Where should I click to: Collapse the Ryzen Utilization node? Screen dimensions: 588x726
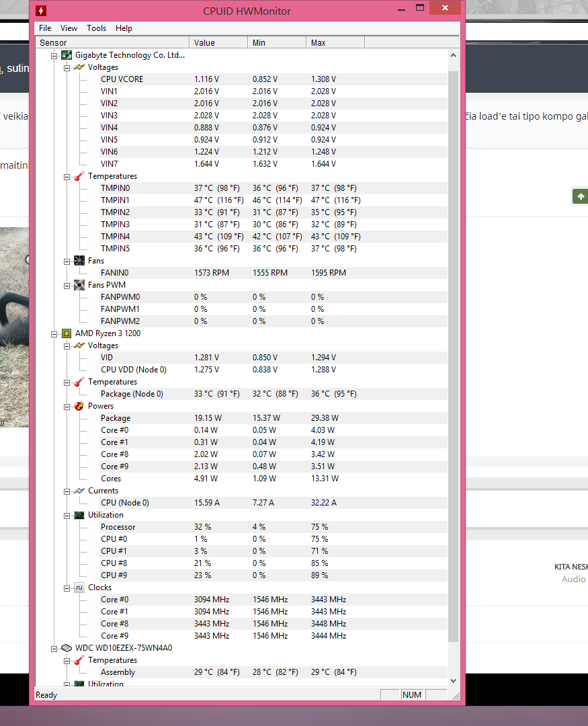click(x=67, y=516)
